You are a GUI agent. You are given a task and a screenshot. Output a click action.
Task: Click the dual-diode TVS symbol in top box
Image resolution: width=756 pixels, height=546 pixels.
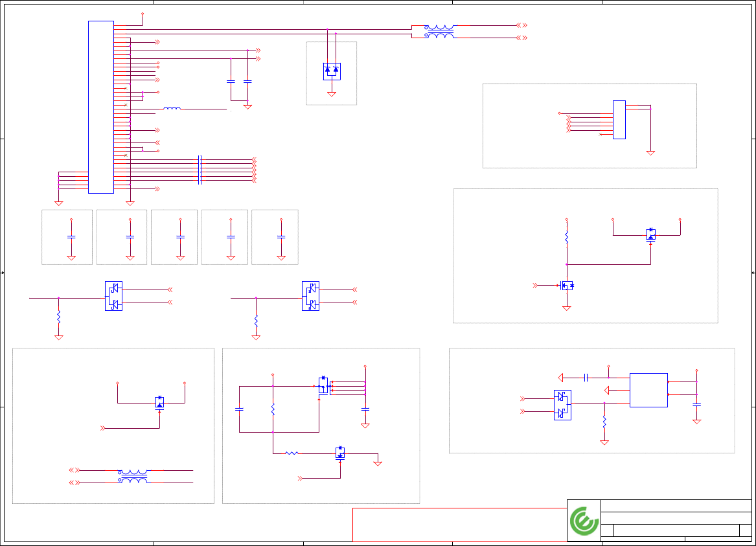[x=332, y=71]
